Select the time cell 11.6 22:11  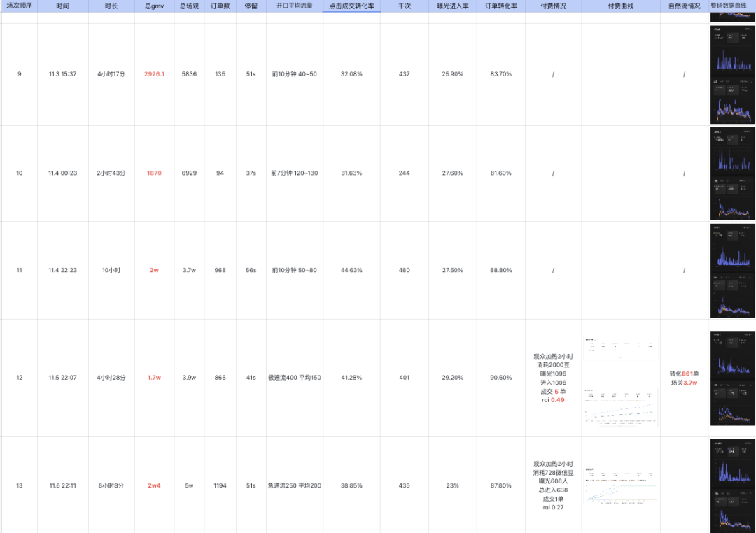click(63, 485)
